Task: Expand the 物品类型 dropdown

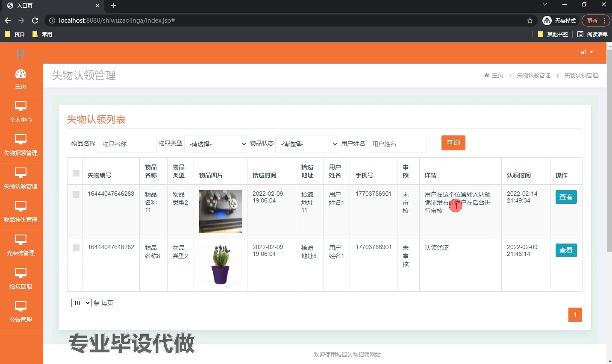Action: (x=216, y=144)
